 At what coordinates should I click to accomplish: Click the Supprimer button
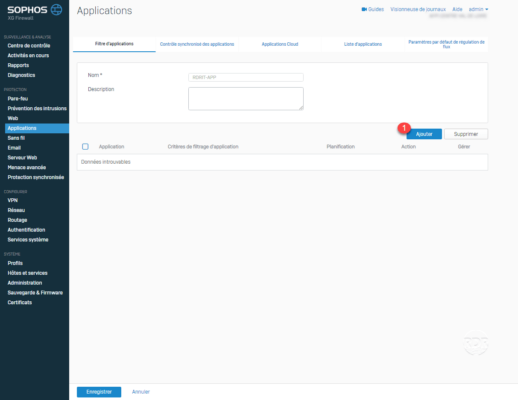(466, 134)
